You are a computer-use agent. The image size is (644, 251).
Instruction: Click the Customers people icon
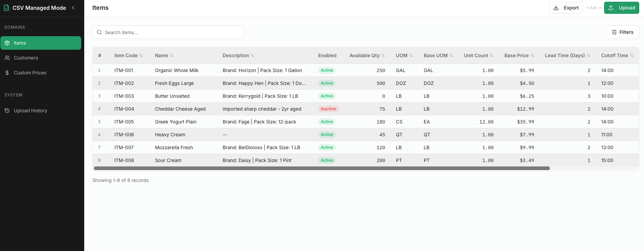click(7, 58)
